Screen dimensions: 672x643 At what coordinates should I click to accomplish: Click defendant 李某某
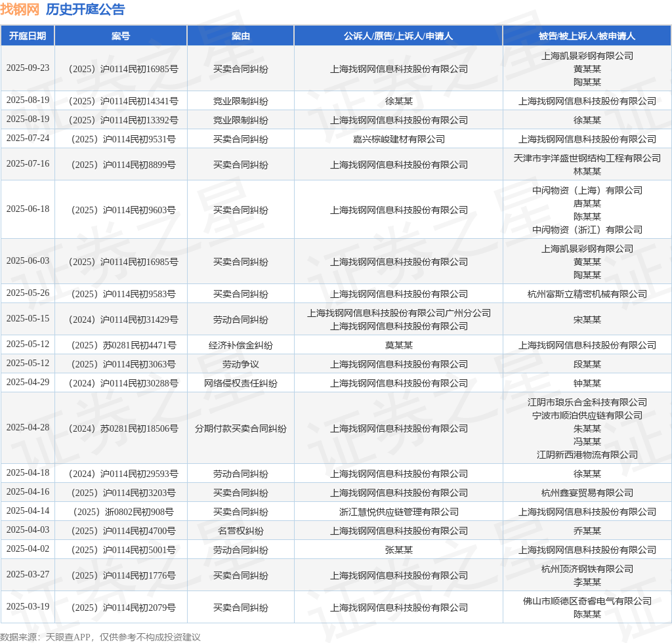tap(587, 582)
